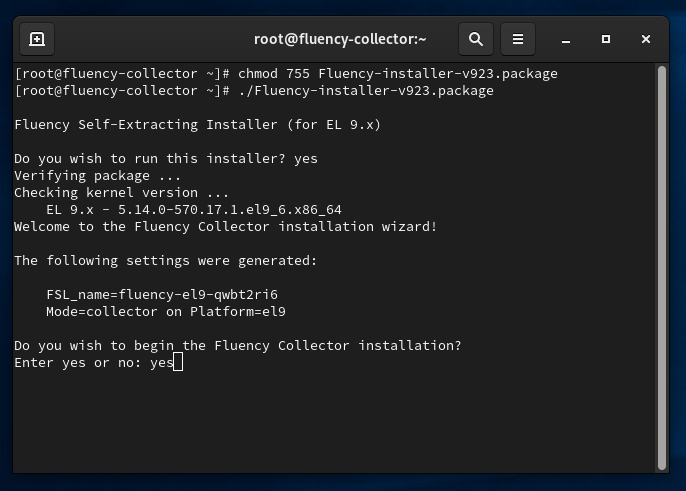Screen dimensions: 686x491
Task: Click kernel version 5.14.0-570.17.1.el9_6.x86_64 text
Action: click(230, 210)
